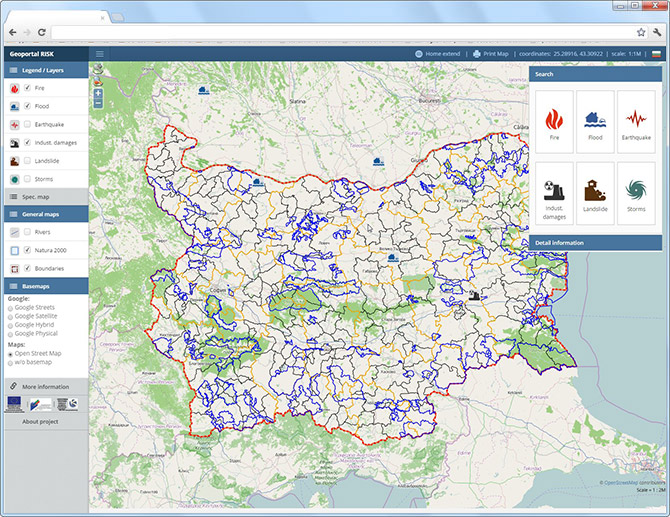Open About project link

(40, 422)
